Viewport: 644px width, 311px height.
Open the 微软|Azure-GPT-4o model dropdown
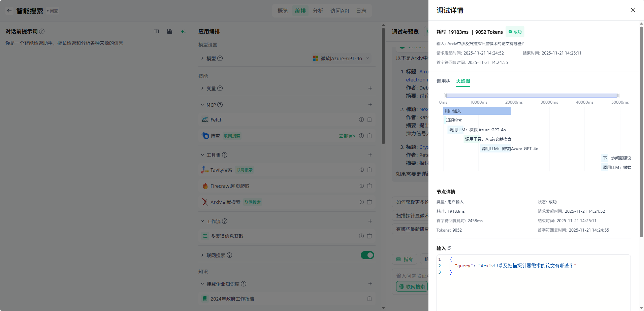[341, 58]
